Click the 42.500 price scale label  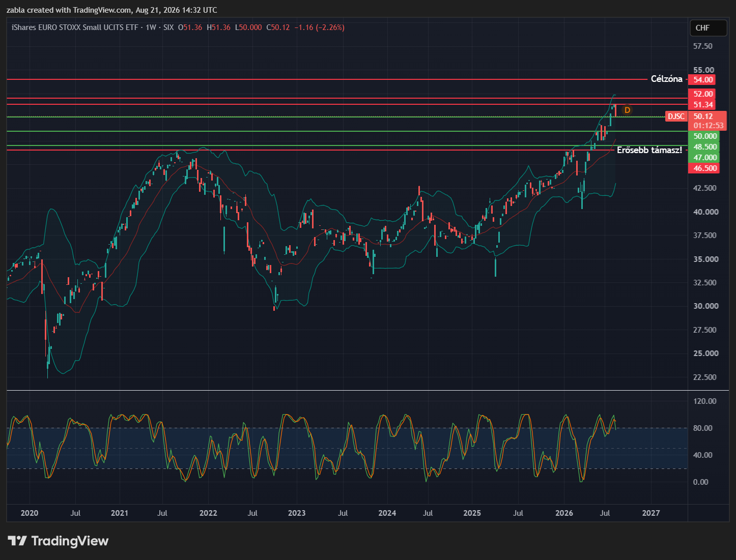click(x=705, y=188)
